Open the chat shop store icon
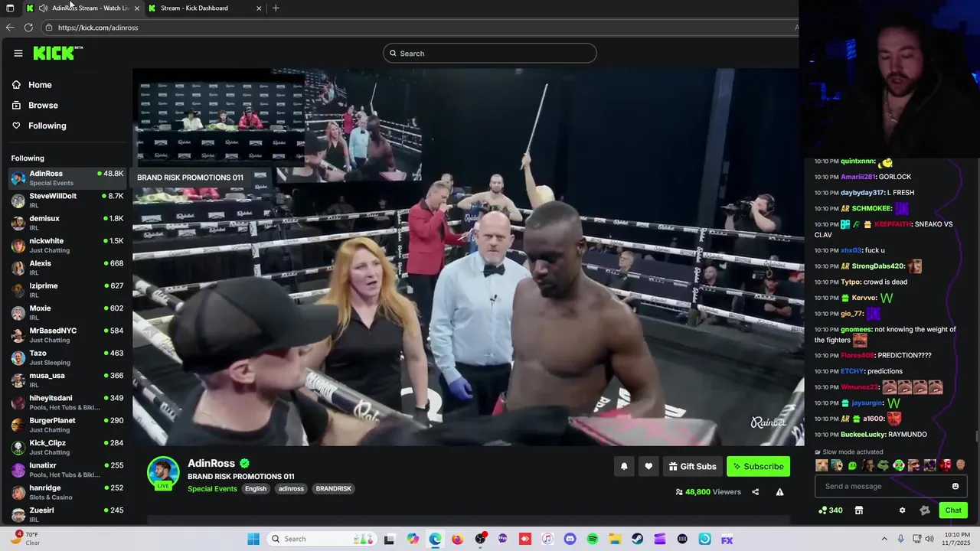Viewport: 980px width, 551px height. point(859,510)
